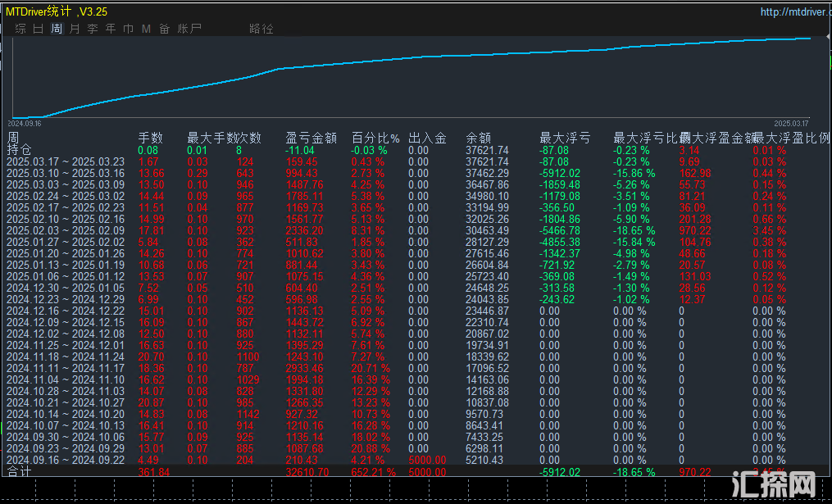Select the highlighted 周 weekly tab
The image size is (832, 504).
pyautogui.click(x=57, y=29)
